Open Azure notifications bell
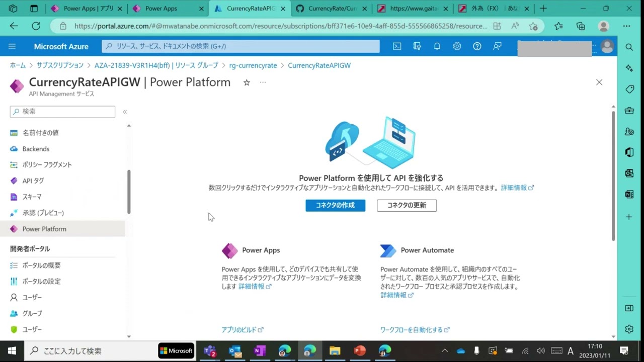 (437, 46)
